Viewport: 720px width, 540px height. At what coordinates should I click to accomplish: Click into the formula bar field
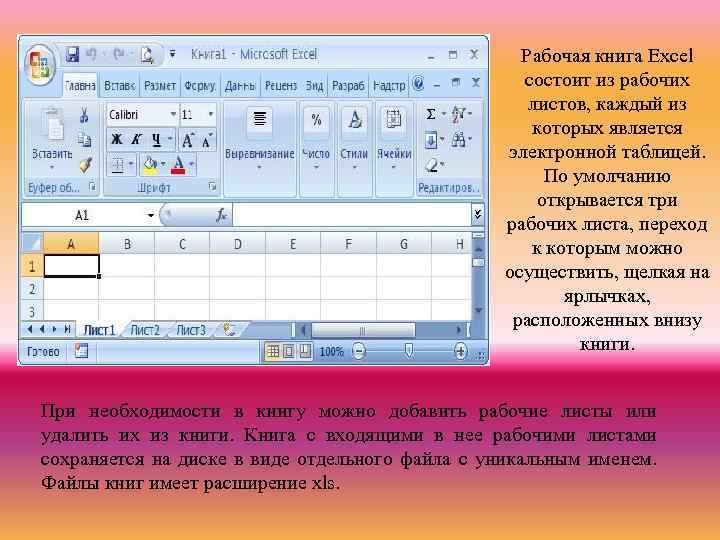(352, 215)
